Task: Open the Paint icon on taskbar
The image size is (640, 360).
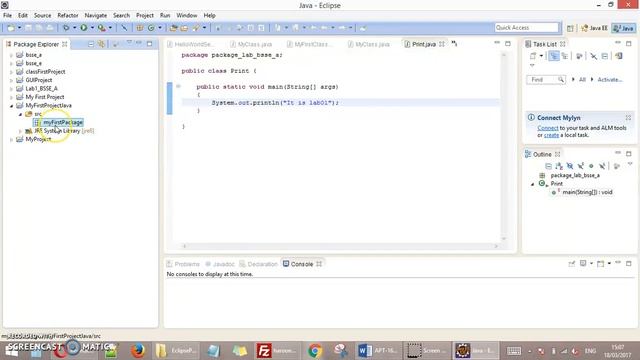Action: 340,351
